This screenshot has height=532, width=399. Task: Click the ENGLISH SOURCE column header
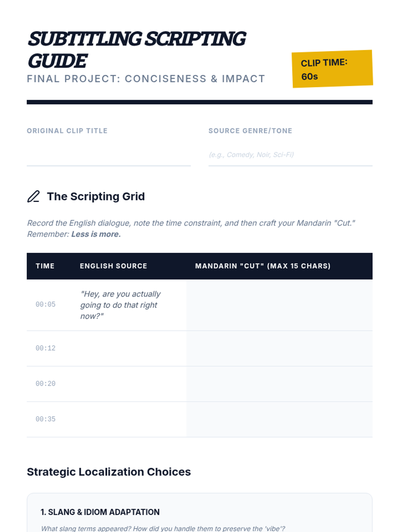coord(113,266)
